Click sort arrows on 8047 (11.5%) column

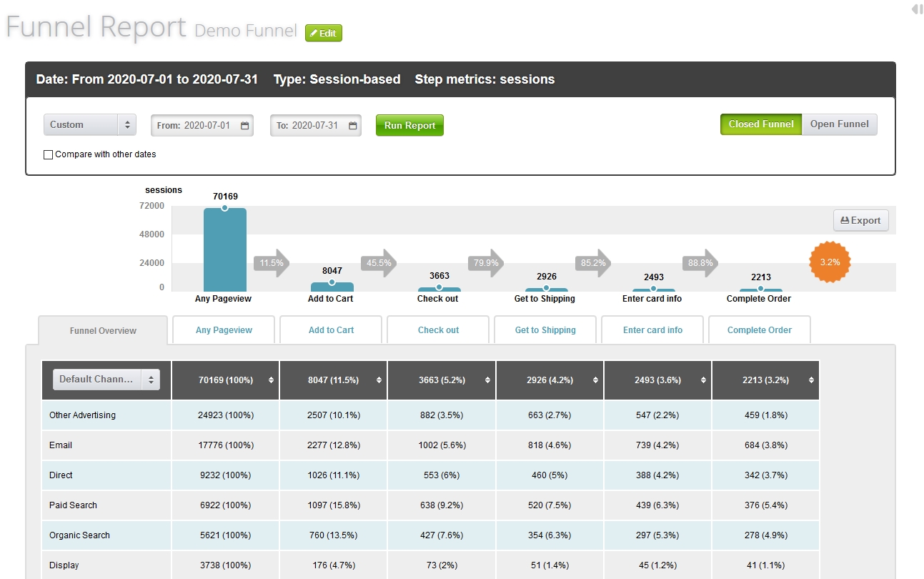click(x=379, y=380)
